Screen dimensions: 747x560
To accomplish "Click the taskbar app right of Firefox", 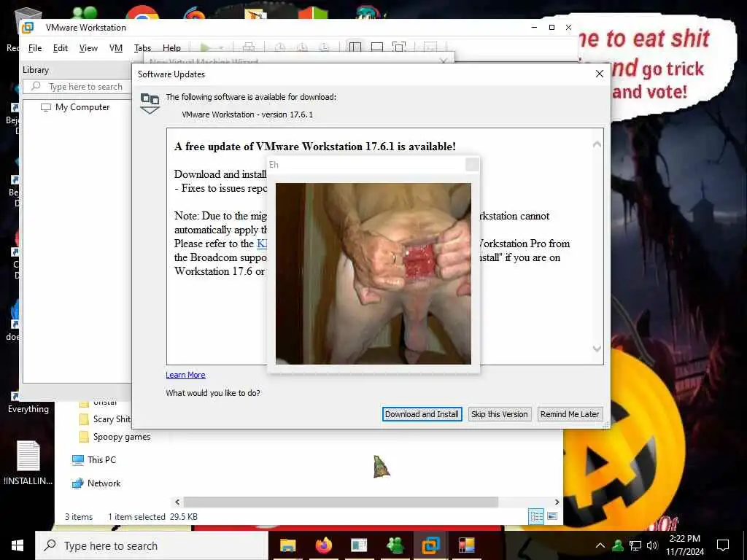I will point(359,545).
